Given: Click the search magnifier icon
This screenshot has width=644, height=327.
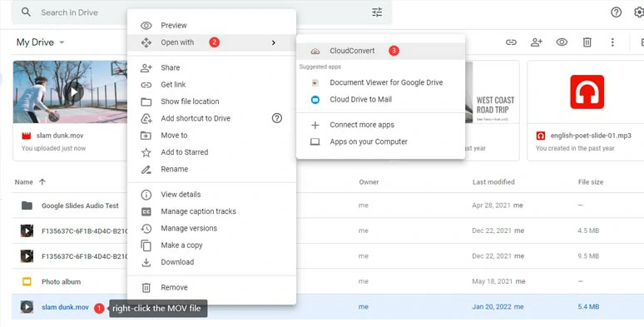Looking at the screenshot, I should tap(26, 12).
